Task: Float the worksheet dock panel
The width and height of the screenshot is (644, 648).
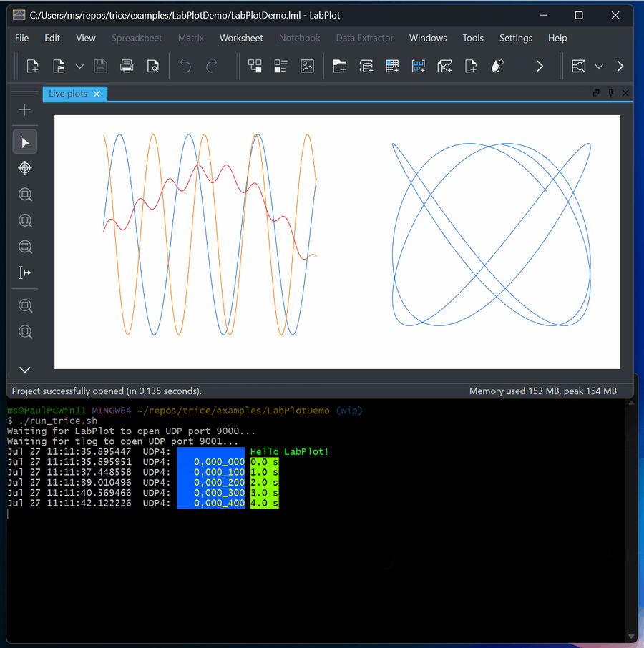Action: pyautogui.click(x=595, y=93)
